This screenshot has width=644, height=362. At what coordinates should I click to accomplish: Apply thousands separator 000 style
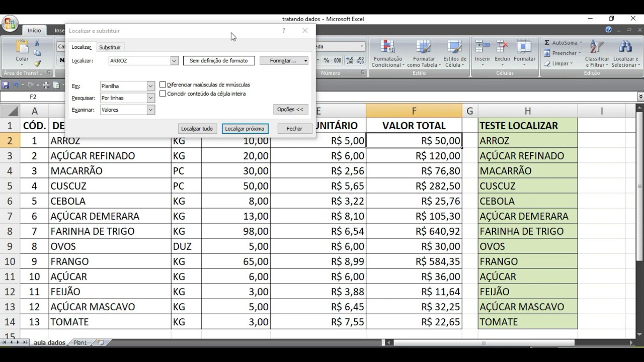(x=337, y=60)
